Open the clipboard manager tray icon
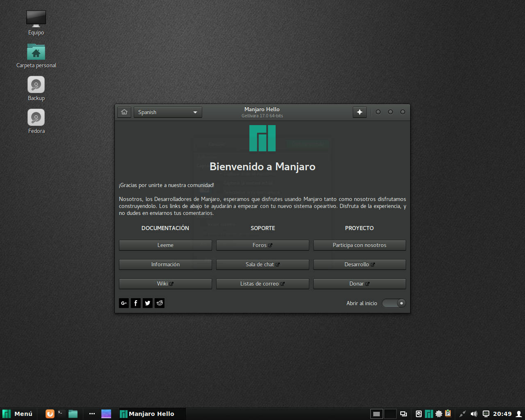Viewport: 525px width, 420px height. 448,413
